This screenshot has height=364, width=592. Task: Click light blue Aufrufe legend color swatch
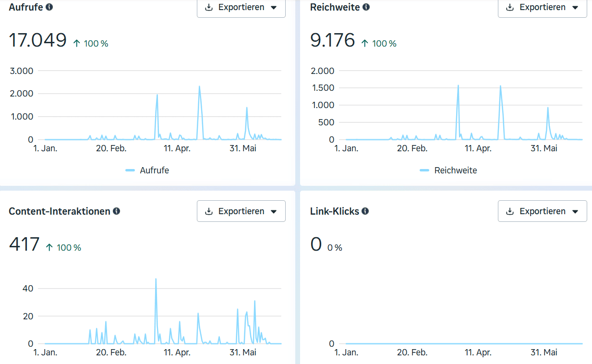click(130, 170)
